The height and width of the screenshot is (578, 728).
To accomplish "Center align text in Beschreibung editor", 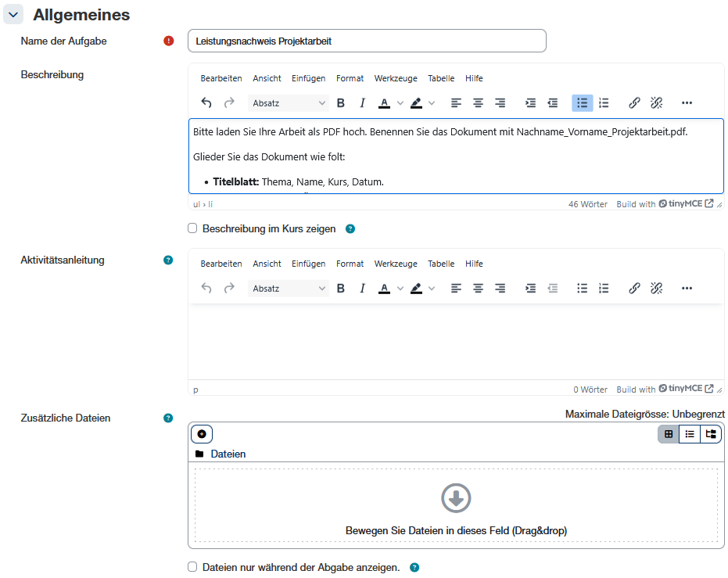I will pyautogui.click(x=478, y=103).
